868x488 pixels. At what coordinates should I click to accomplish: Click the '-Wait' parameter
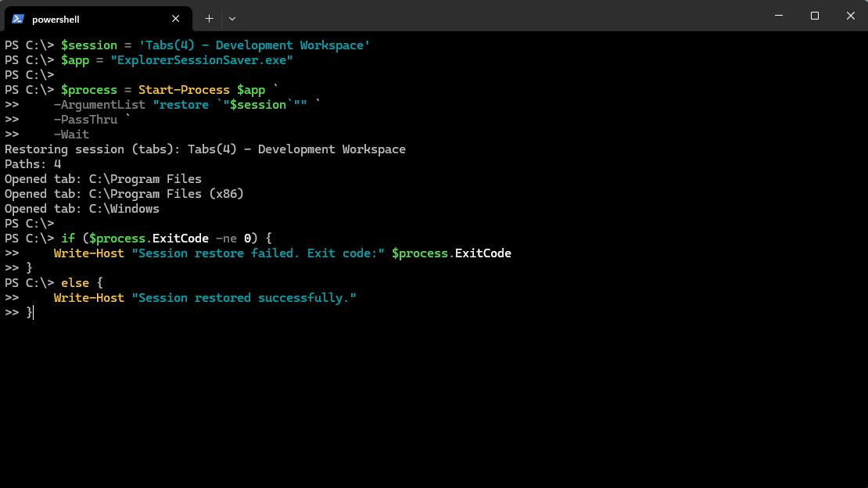coord(71,135)
